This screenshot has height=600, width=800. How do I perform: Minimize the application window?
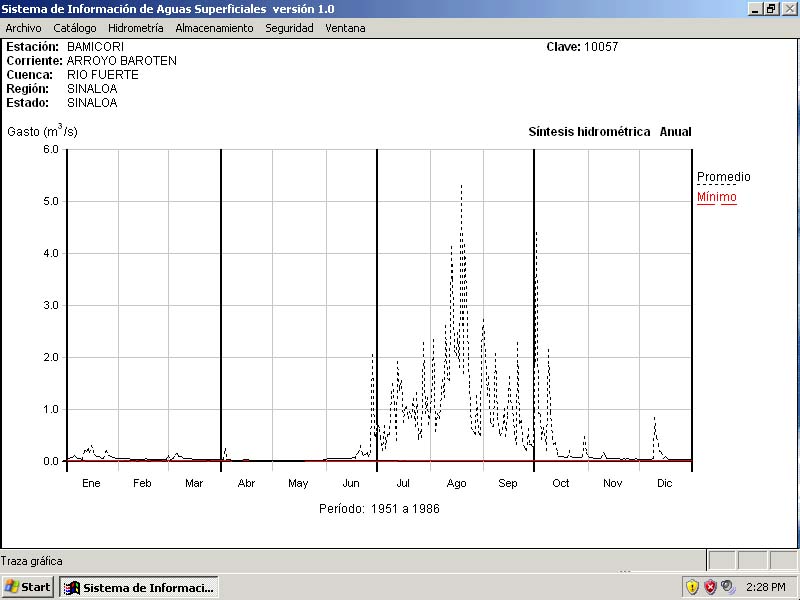756,8
